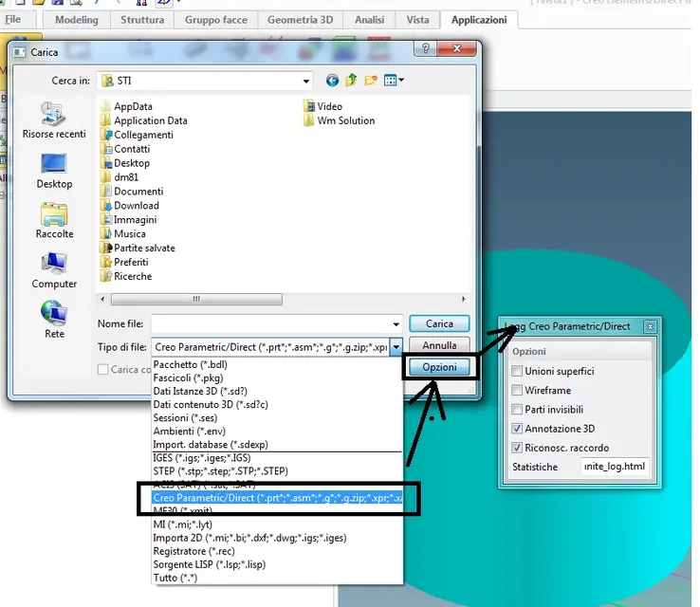Select the Partite salvate folder
The image size is (700, 607).
[x=138, y=248]
